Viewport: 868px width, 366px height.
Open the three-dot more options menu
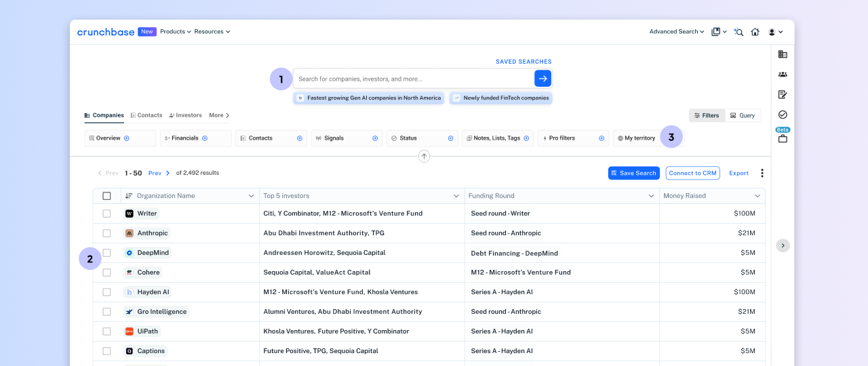(x=762, y=174)
